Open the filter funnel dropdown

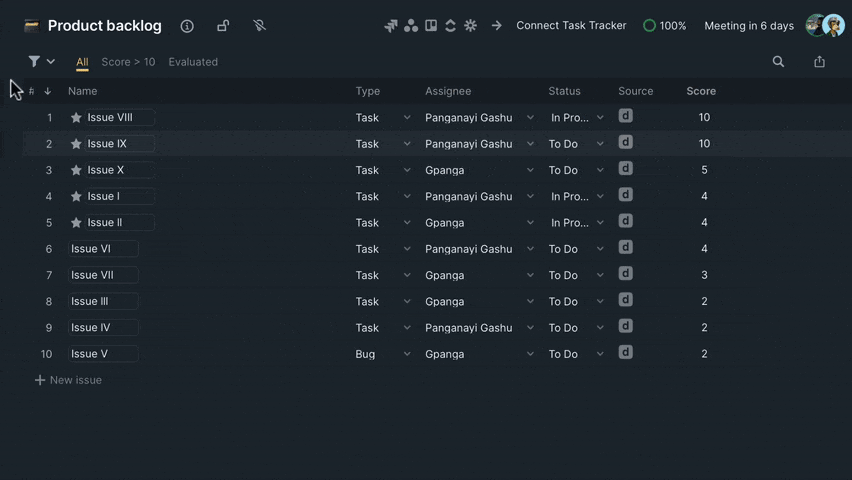[x=41, y=61]
